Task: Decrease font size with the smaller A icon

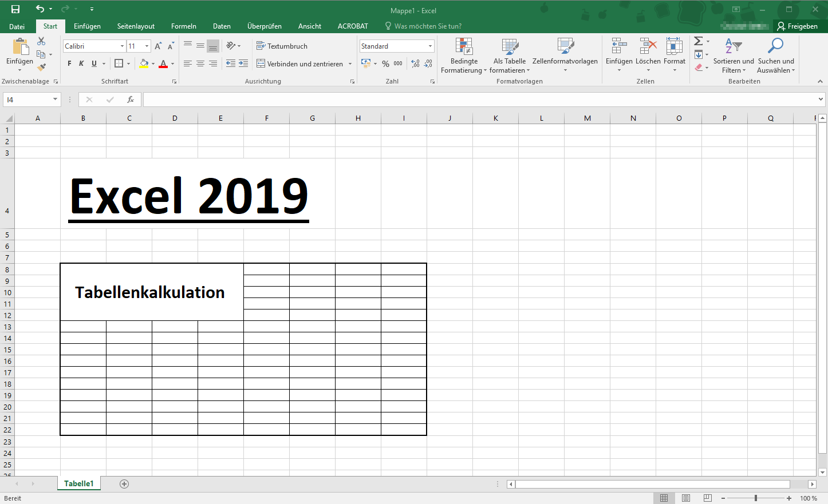Action: (171, 46)
